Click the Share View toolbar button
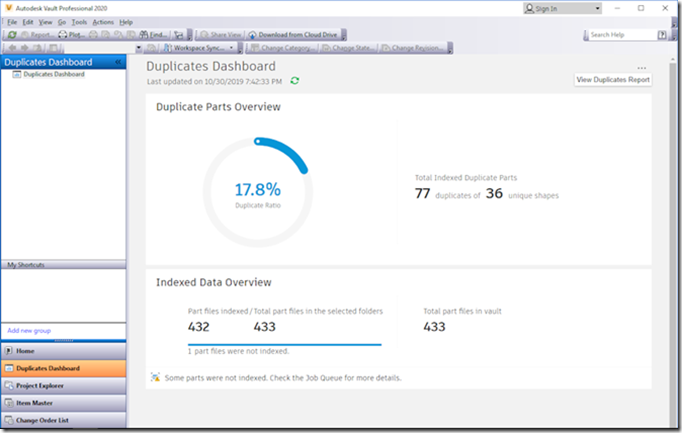682x433 pixels. pos(220,35)
